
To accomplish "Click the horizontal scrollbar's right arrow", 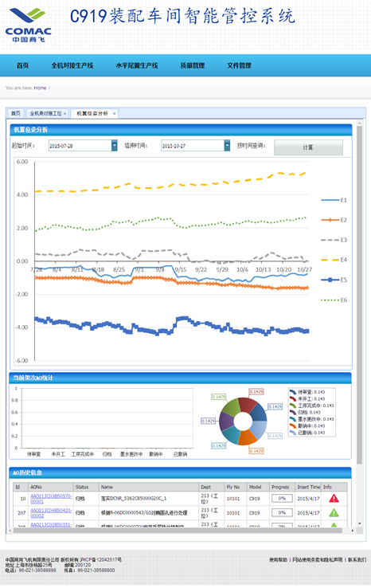I will 352,531.
